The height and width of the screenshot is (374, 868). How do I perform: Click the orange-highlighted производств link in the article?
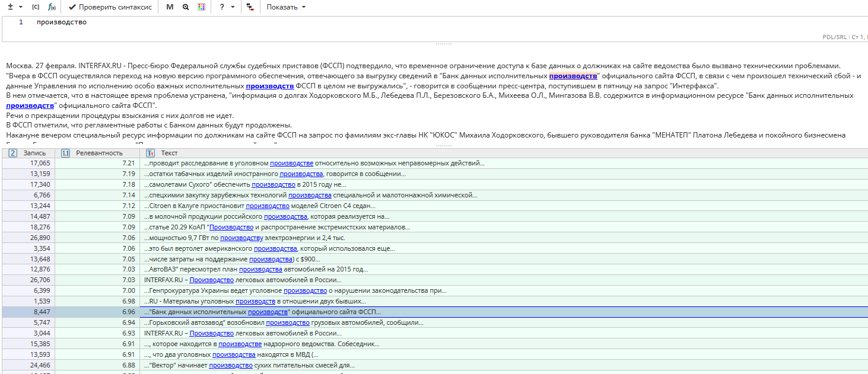pos(573,76)
